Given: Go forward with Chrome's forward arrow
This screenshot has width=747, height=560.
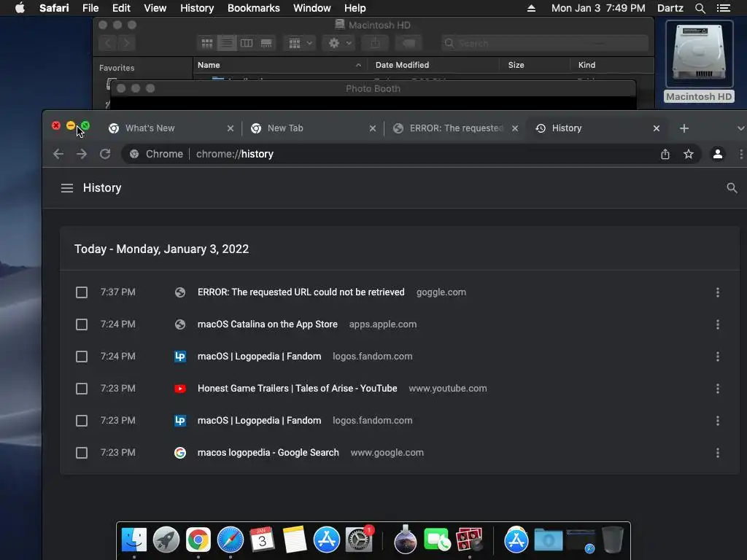Looking at the screenshot, I should coord(82,154).
